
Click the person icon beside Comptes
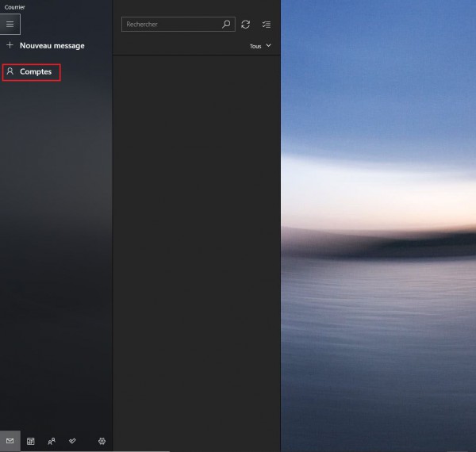click(x=10, y=72)
